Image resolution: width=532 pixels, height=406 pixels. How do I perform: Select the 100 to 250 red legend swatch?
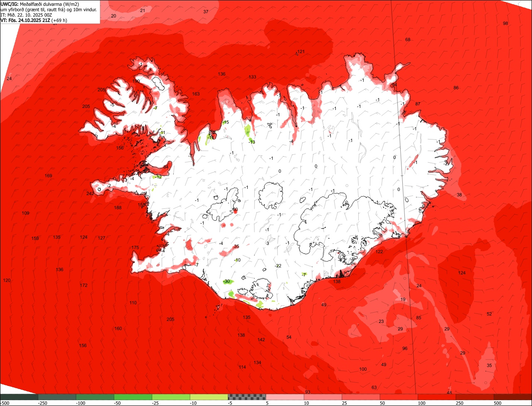[x=436, y=397]
